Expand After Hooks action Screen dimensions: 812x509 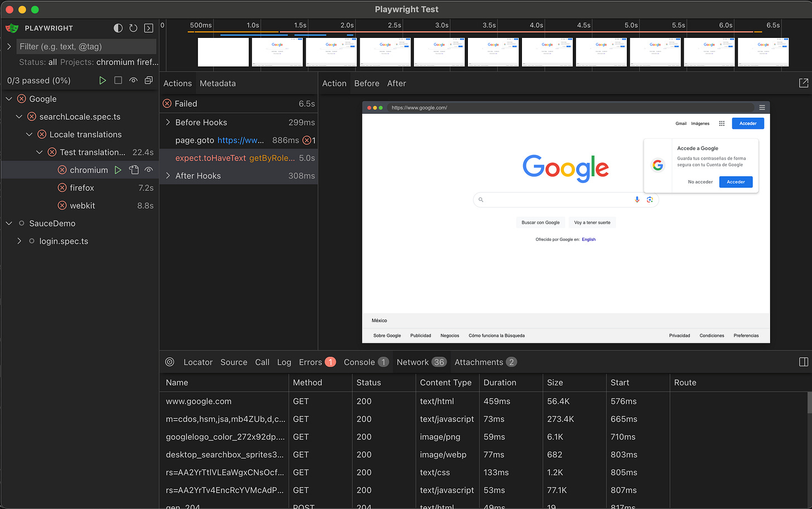[168, 176]
